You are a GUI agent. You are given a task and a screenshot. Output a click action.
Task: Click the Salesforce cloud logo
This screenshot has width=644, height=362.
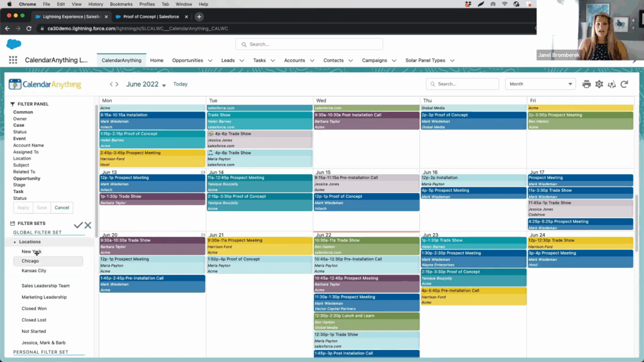14,44
